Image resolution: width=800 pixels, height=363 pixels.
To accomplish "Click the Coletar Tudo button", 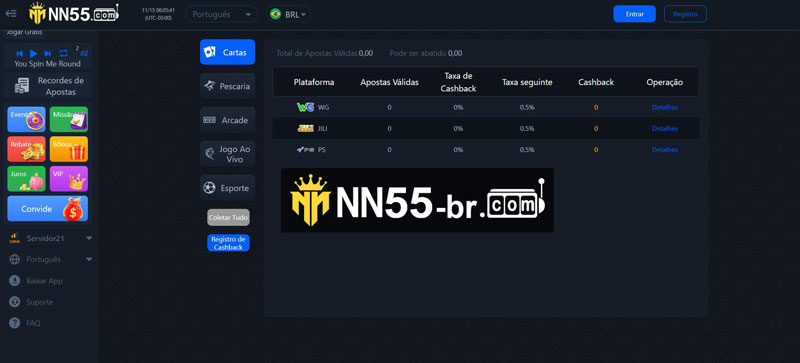I will 229,217.
